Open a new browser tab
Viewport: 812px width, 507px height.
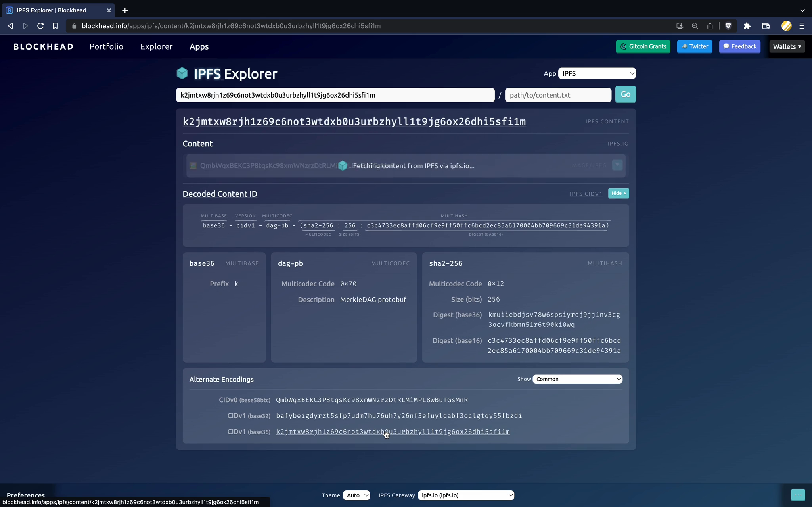tap(125, 10)
